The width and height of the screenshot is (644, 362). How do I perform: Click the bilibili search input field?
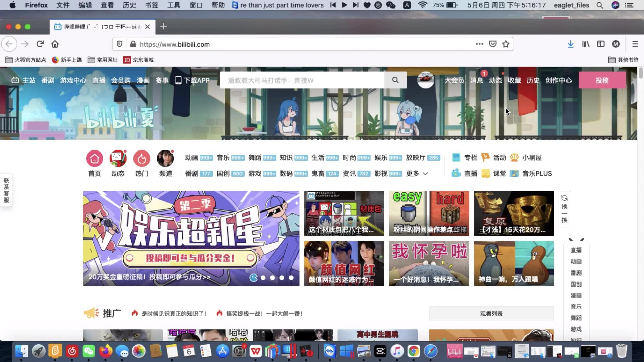tap(302, 80)
